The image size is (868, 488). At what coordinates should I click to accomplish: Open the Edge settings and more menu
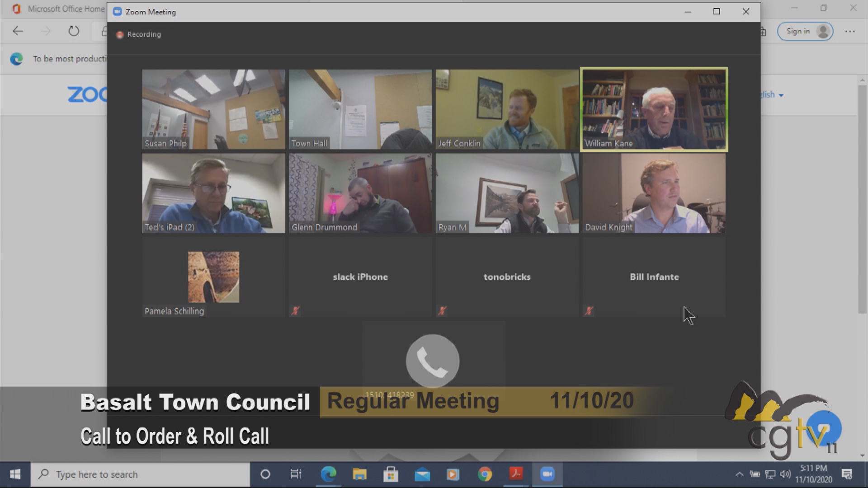pos(850,31)
